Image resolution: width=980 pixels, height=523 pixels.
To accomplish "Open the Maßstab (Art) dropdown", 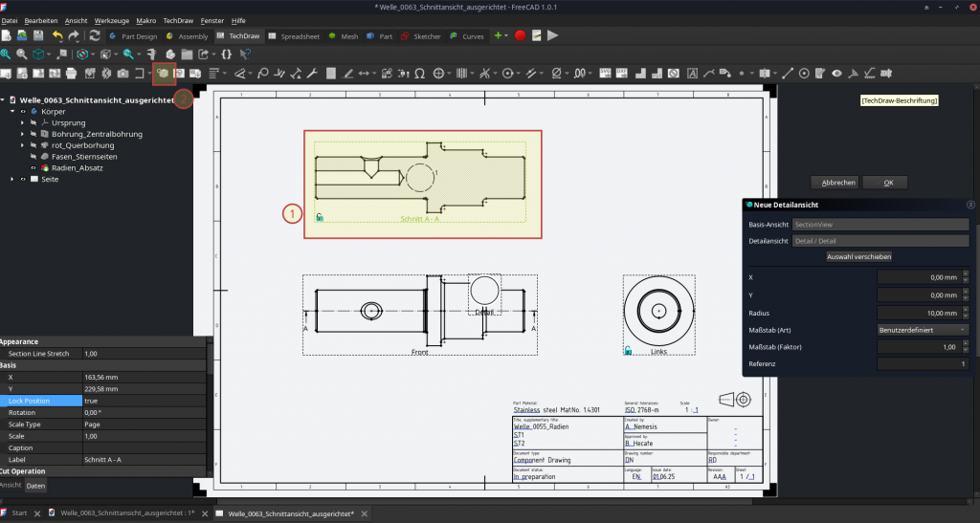I will pos(923,330).
